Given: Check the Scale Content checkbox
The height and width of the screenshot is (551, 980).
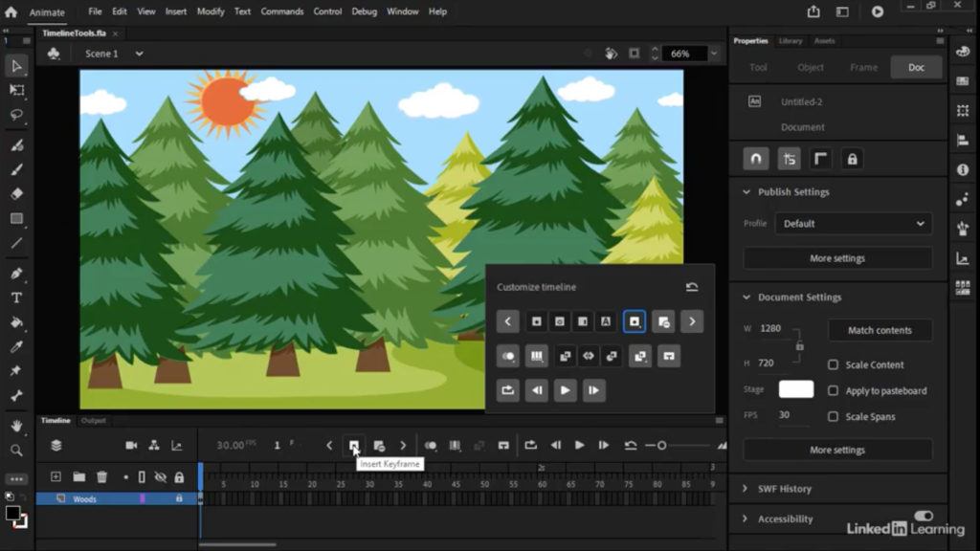Looking at the screenshot, I should 834,364.
